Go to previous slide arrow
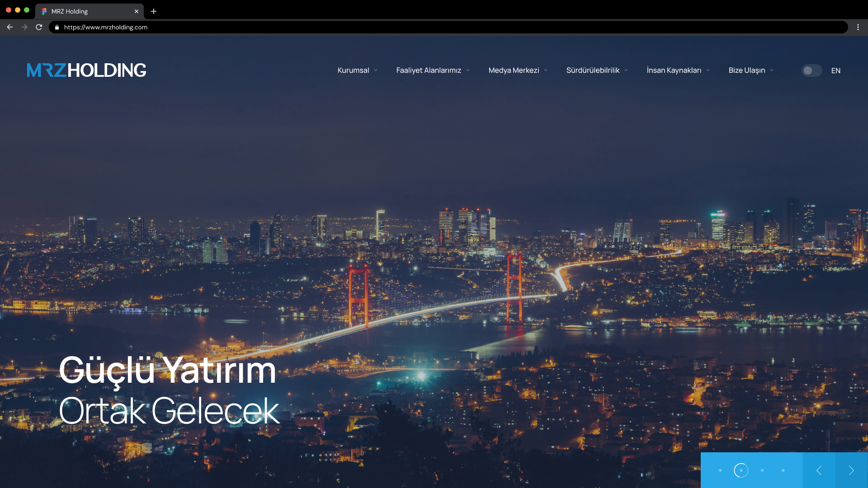 819,470
